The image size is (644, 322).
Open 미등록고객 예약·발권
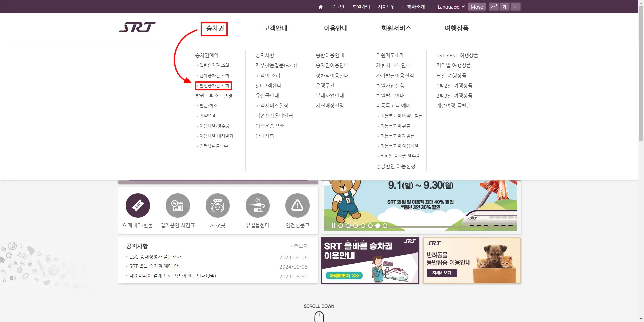point(401,116)
